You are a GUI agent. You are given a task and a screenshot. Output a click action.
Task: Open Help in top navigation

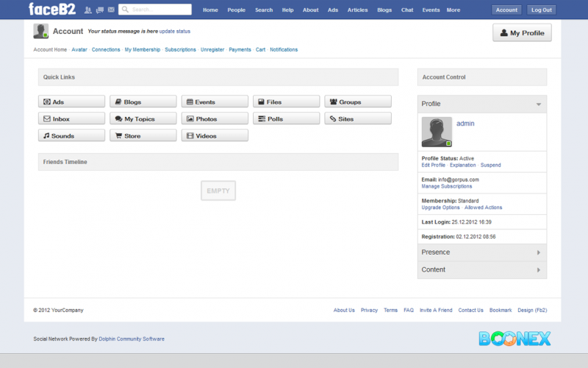(287, 10)
